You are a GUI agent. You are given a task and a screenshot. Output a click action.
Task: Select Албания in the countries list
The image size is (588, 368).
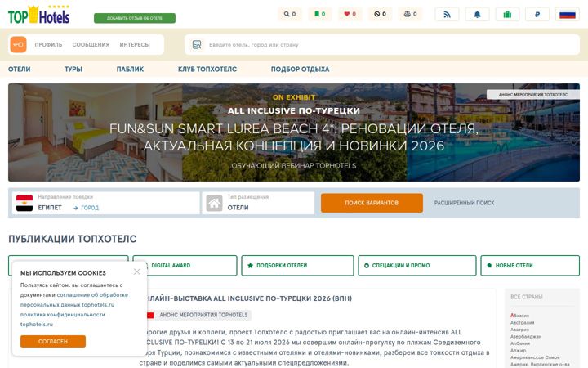(x=520, y=343)
